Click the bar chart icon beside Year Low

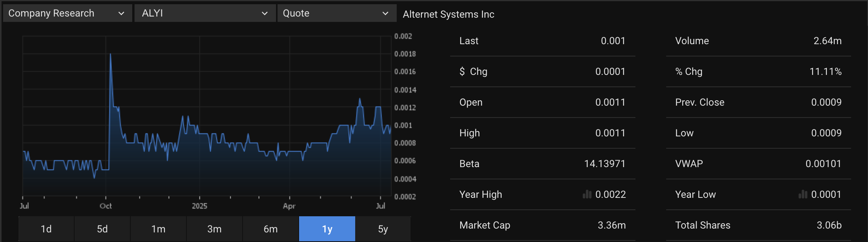[x=803, y=194]
